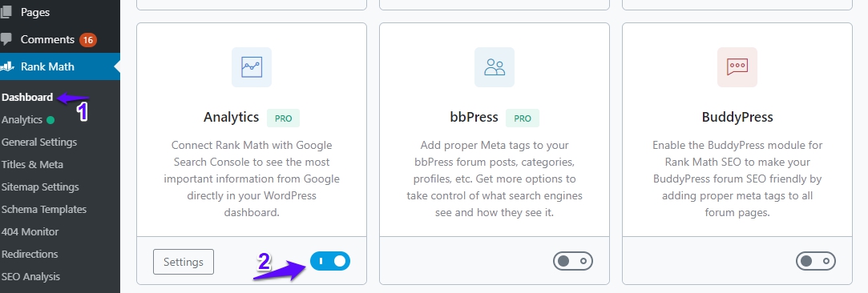Click the Rank Math logo icon in sidebar
The width and height of the screenshot is (868, 293).
tap(6, 67)
